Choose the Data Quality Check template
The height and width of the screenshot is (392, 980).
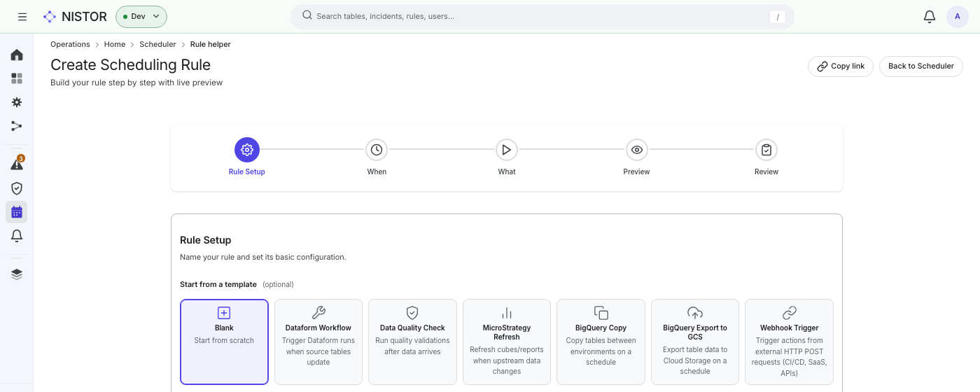412,342
